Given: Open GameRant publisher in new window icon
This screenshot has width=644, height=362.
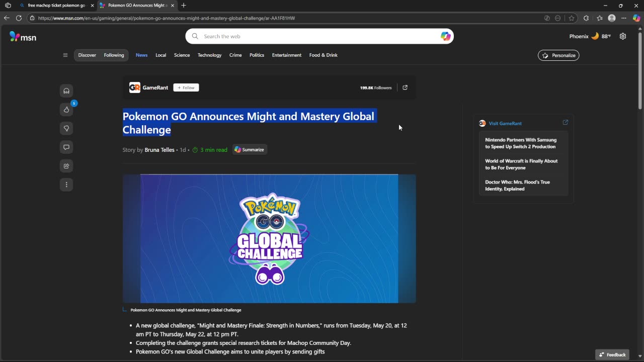Looking at the screenshot, I should [405, 87].
